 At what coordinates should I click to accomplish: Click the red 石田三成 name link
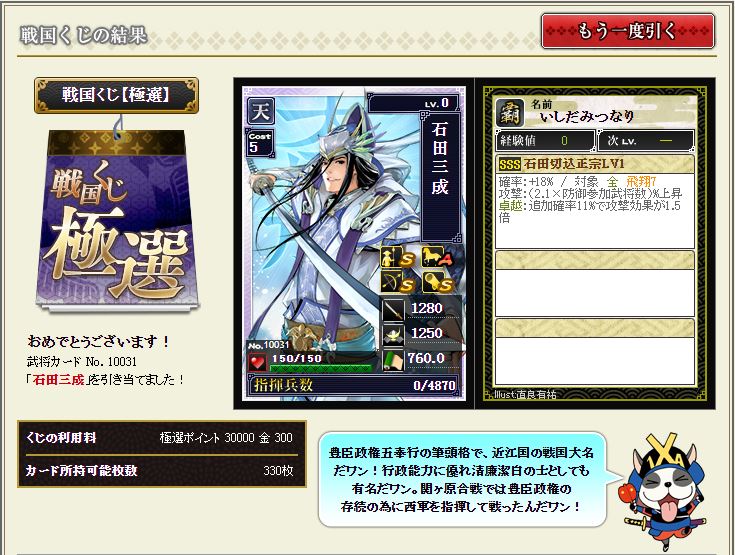point(59,379)
